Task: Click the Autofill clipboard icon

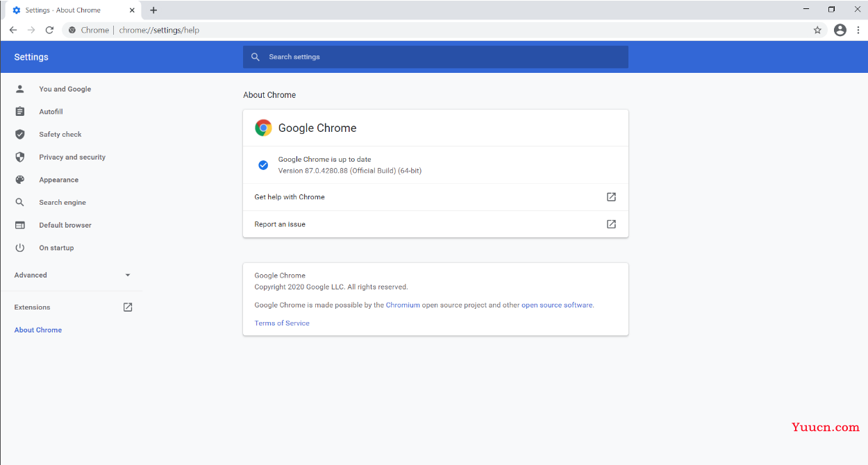Action: click(20, 112)
